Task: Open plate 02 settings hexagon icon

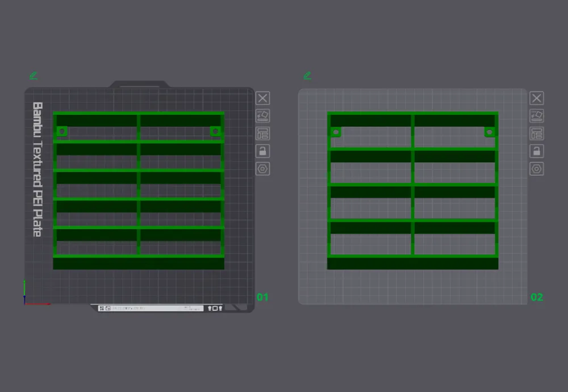Action: (537, 169)
